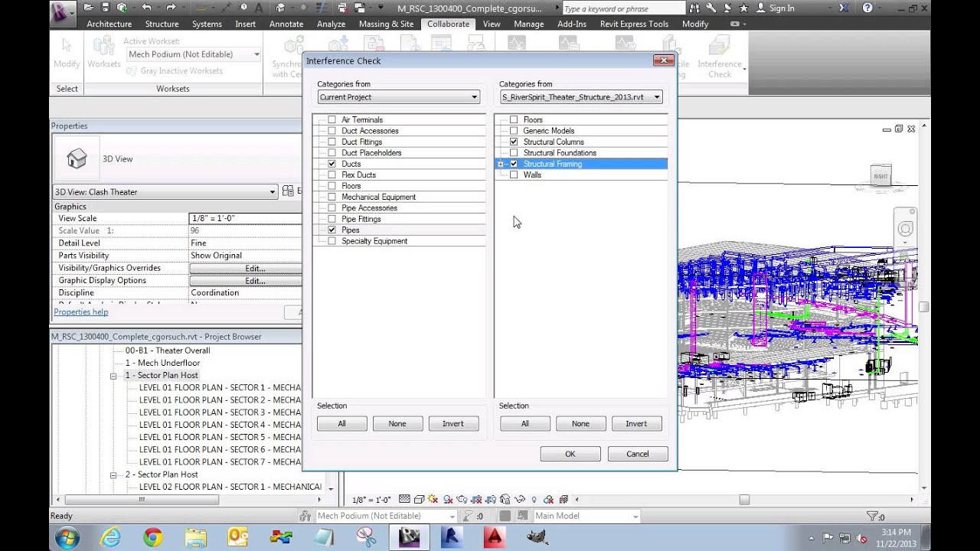Open the status bar workset dropdown

pos(385,516)
